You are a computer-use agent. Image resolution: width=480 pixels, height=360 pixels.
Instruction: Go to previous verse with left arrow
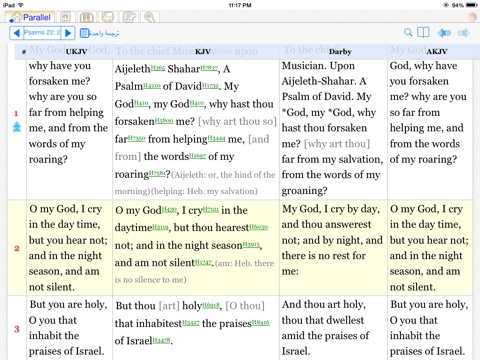click(16, 33)
